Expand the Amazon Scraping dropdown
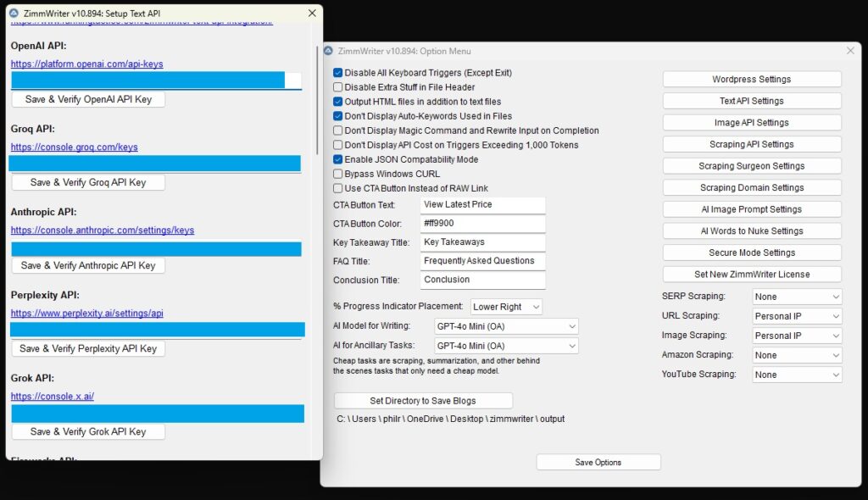Screen dimensions: 868x500 pos(797,355)
